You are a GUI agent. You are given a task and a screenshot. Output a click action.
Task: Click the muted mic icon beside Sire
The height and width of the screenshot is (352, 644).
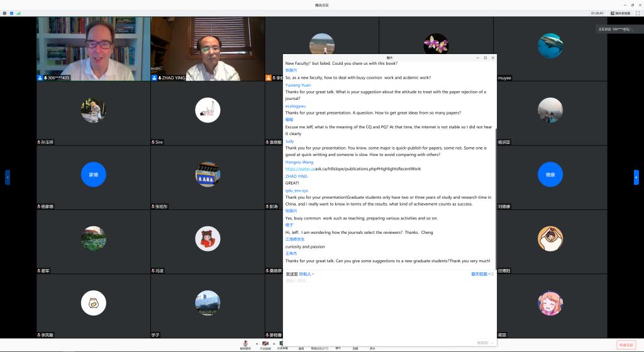(x=153, y=142)
